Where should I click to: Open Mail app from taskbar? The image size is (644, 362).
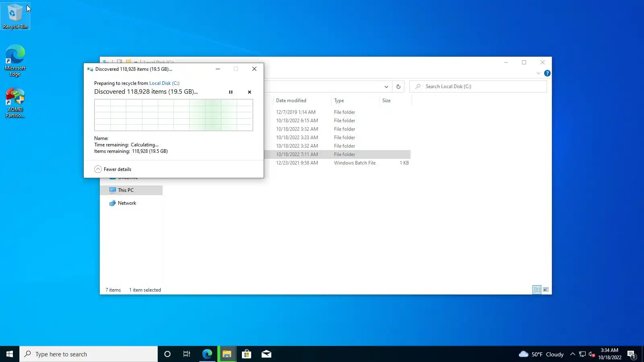tap(266, 354)
